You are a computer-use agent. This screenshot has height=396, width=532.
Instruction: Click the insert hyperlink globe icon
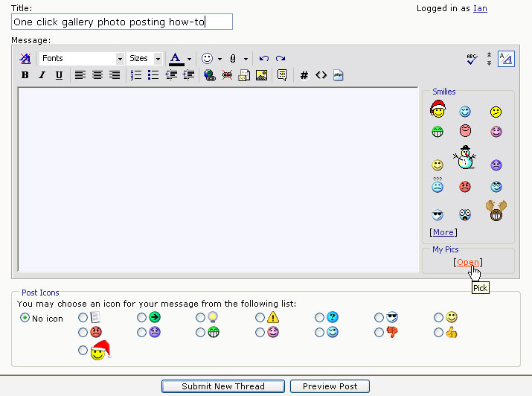(x=209, y=75)
